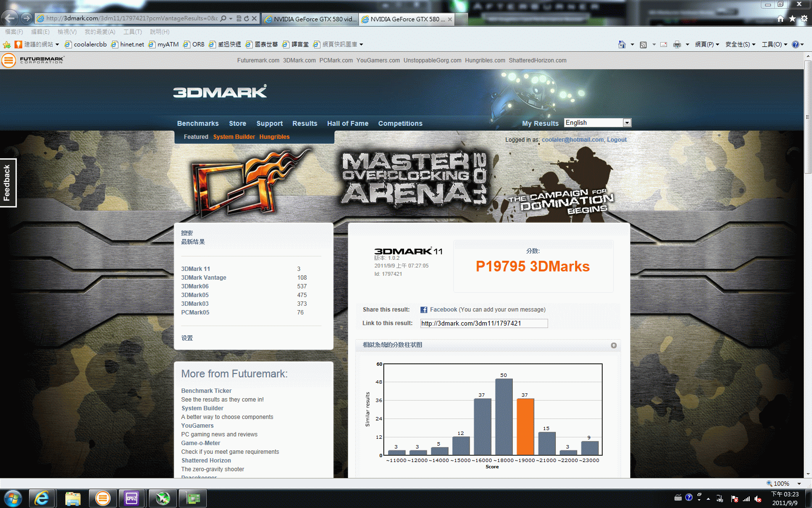
Task: Click the Hungribles featured link
Action: (274, 137)
